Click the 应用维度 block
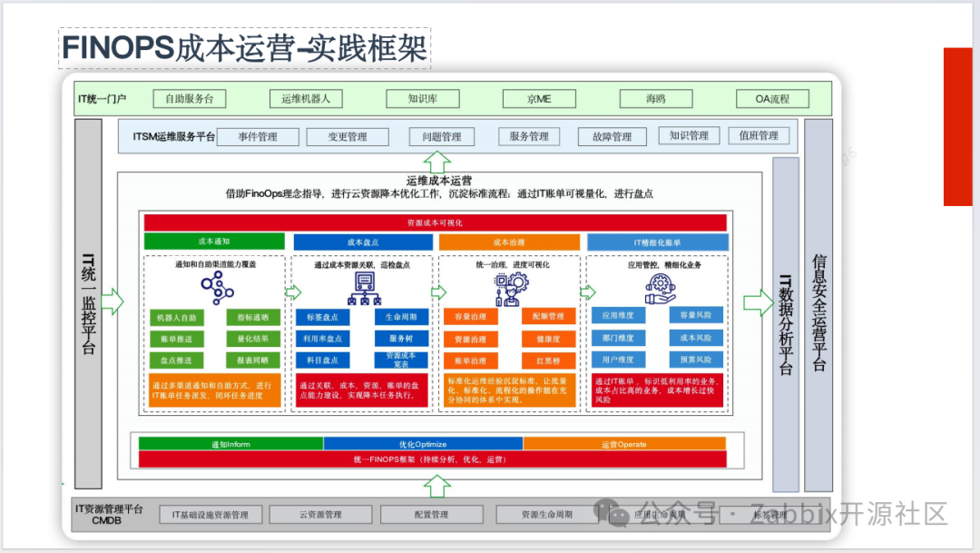The width and height of the screenshot is (980, 553). 618,315
